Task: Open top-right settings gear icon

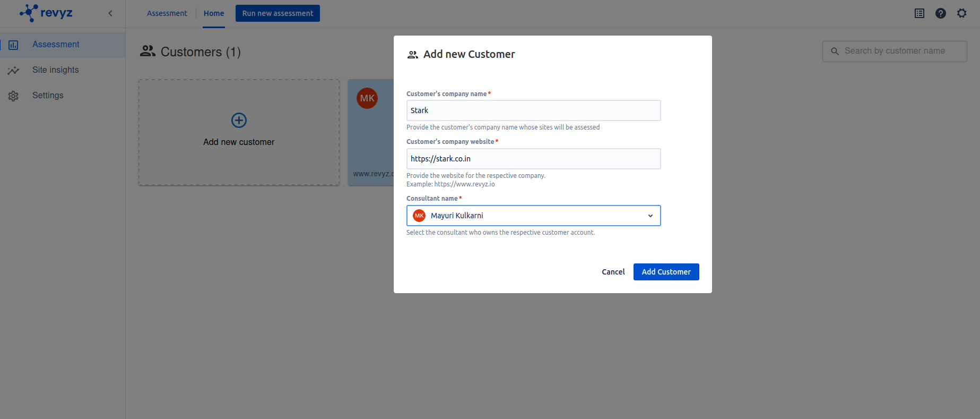Action: click(962, 13)
